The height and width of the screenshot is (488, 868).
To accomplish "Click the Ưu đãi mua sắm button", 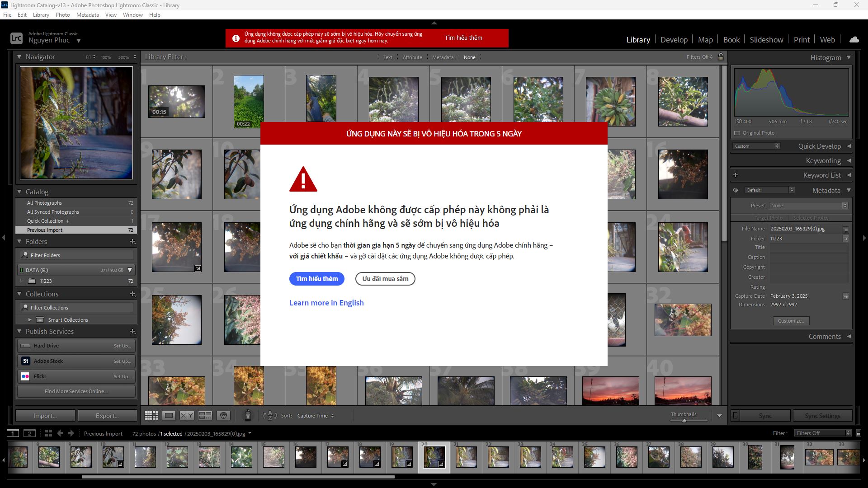I will 385,279.
